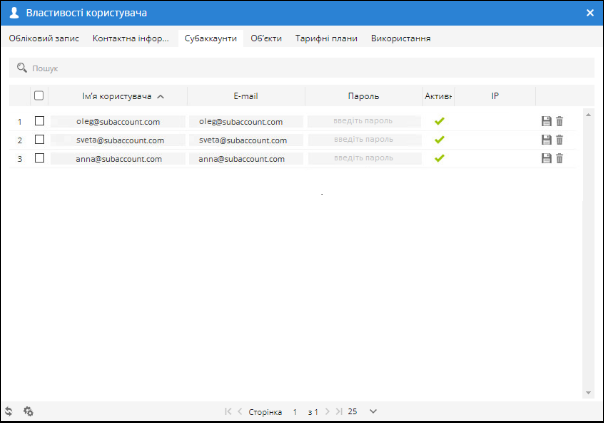This screenshot has width=605, height=423.
Task: Check the box for sveta@subaccount.com
Action: [x=39, y=139]
